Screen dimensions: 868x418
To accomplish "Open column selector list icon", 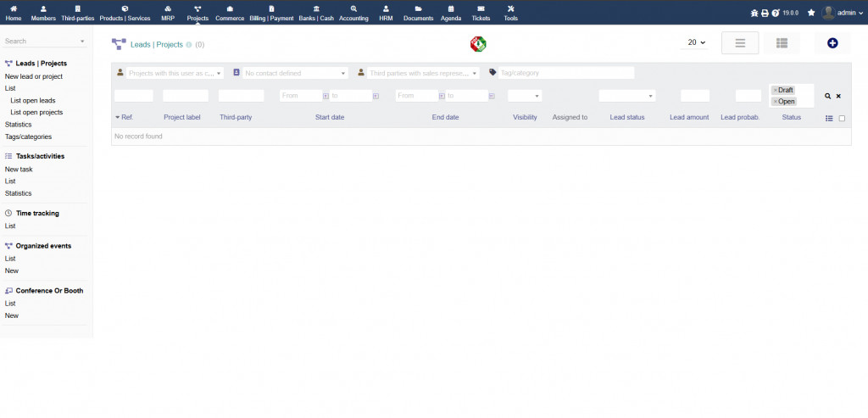I will point(829,118).
